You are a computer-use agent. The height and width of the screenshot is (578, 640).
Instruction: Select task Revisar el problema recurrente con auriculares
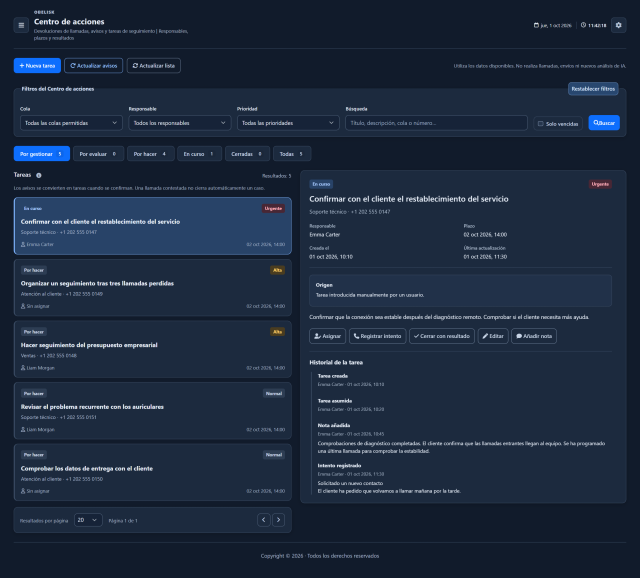[153, 411]
